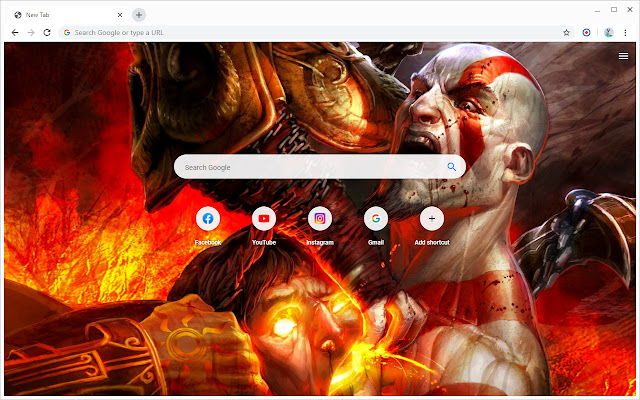The image size is (640, 400).
Task: Open the red and blue target extension icon
Action: coord(586,33)
